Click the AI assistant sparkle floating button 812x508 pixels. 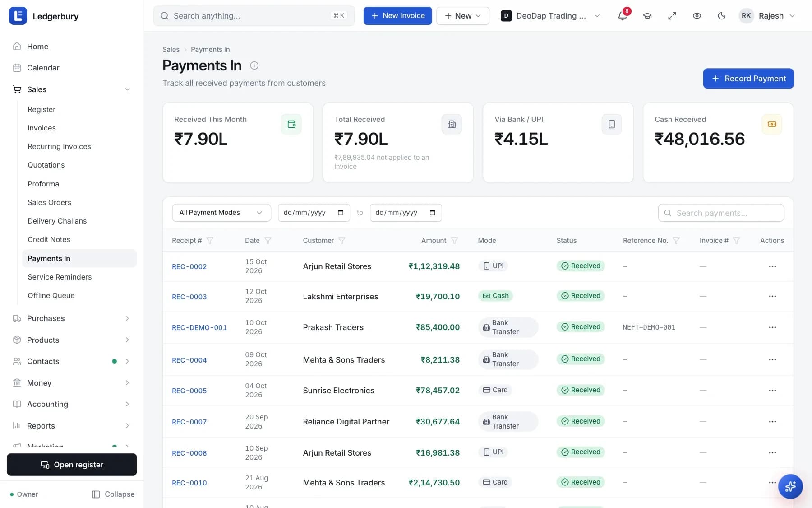coord(790,486)
